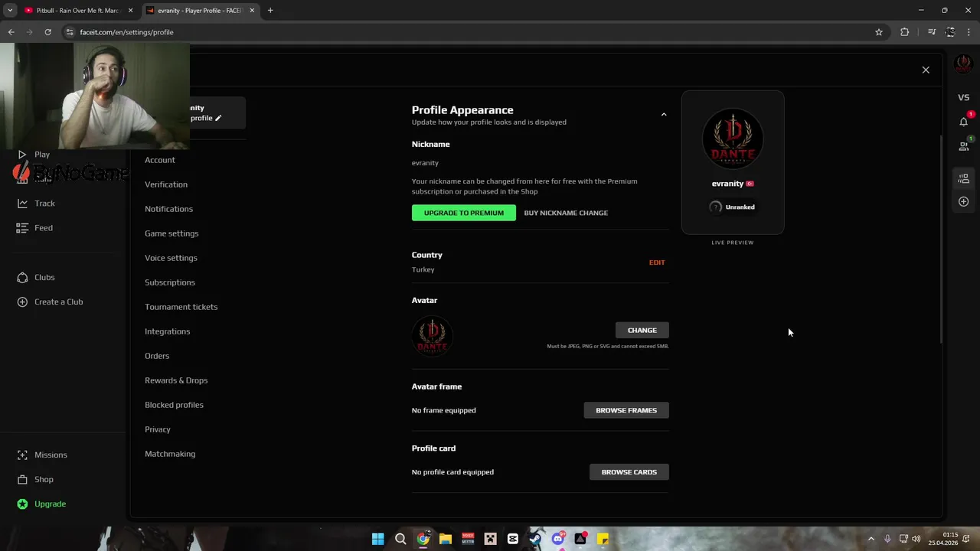The height and width of the screenshot is (551, 980).
Task: Open the friends list icon
Action: pyautogui.click(x=964, y=145)
